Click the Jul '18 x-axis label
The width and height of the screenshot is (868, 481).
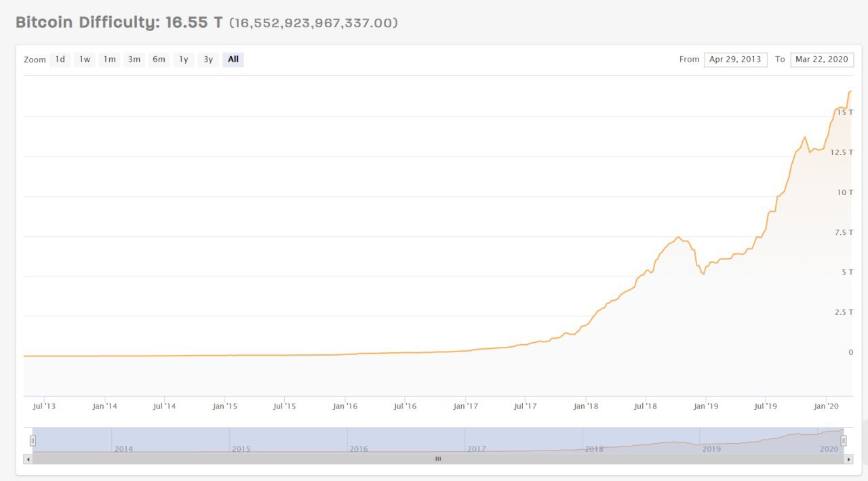tap(645, 406)
